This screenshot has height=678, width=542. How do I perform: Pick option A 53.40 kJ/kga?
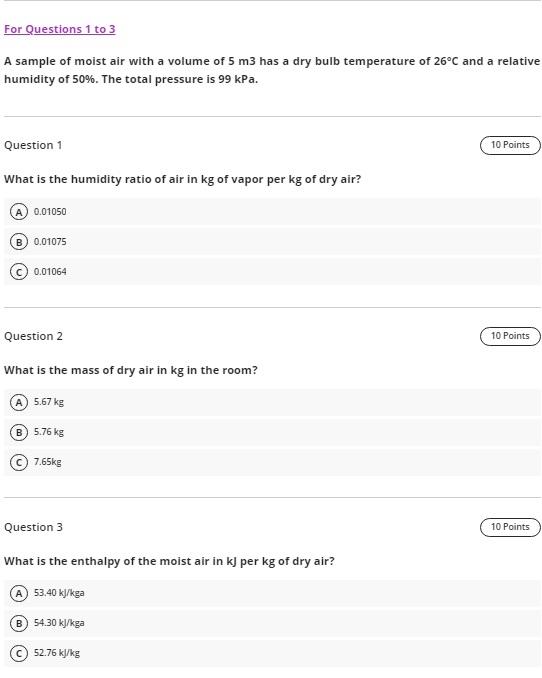[x=272, y=593]
